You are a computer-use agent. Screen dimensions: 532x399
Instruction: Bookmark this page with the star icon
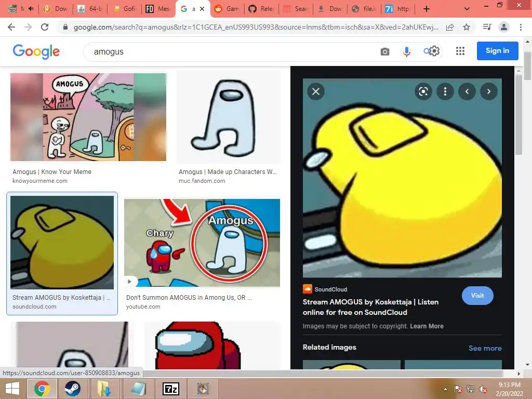[467, 27]
